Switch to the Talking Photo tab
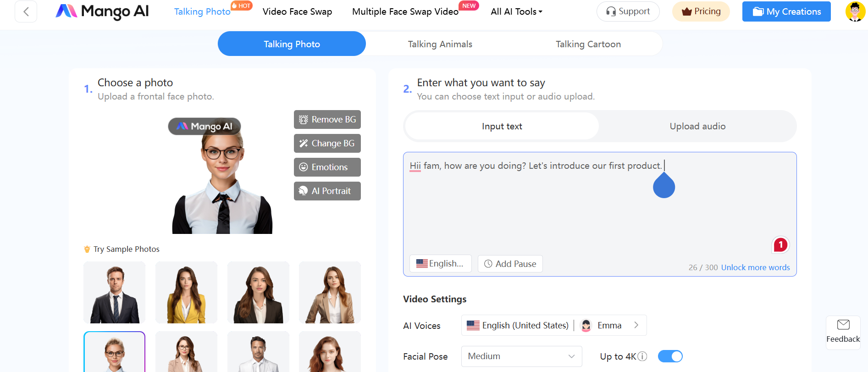The width and height of the screenshot is (868, 372). (x=292, y=44)
